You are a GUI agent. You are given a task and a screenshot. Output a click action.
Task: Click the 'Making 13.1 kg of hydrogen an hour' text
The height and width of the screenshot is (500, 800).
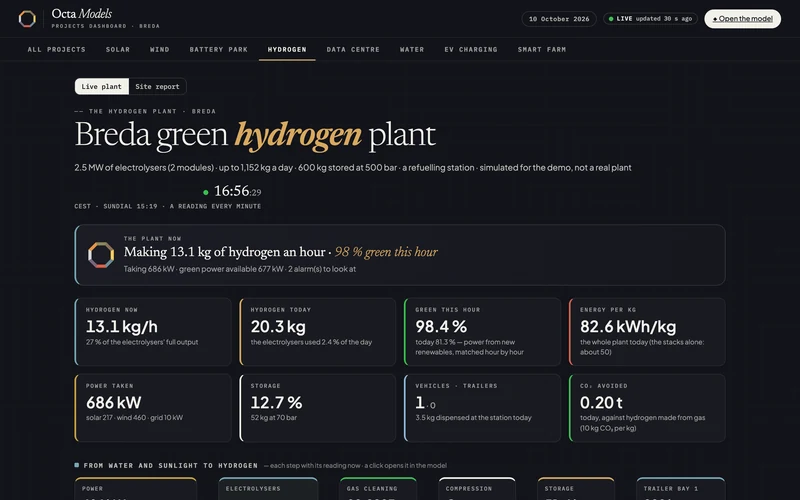click(x=224, y=252)
